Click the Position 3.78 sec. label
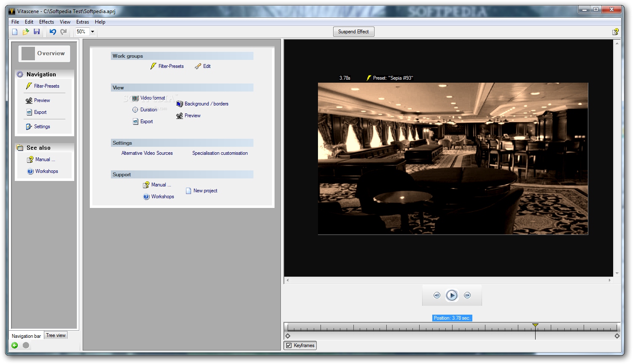Viewport: 633px width, 364px height. [x=452, y=318]
